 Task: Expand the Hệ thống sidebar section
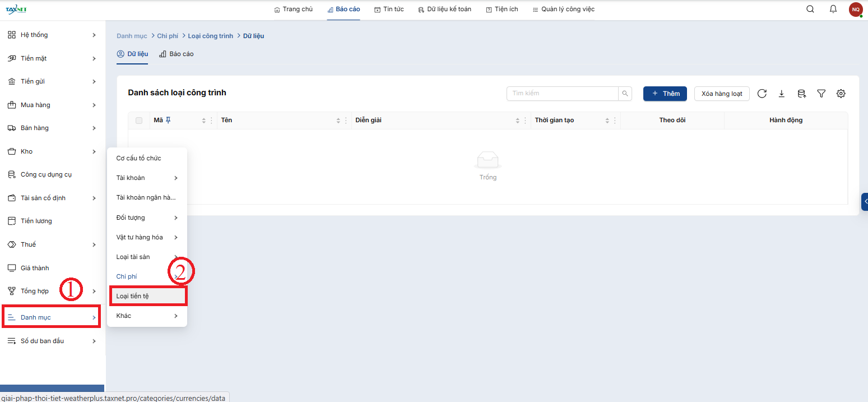52,35
